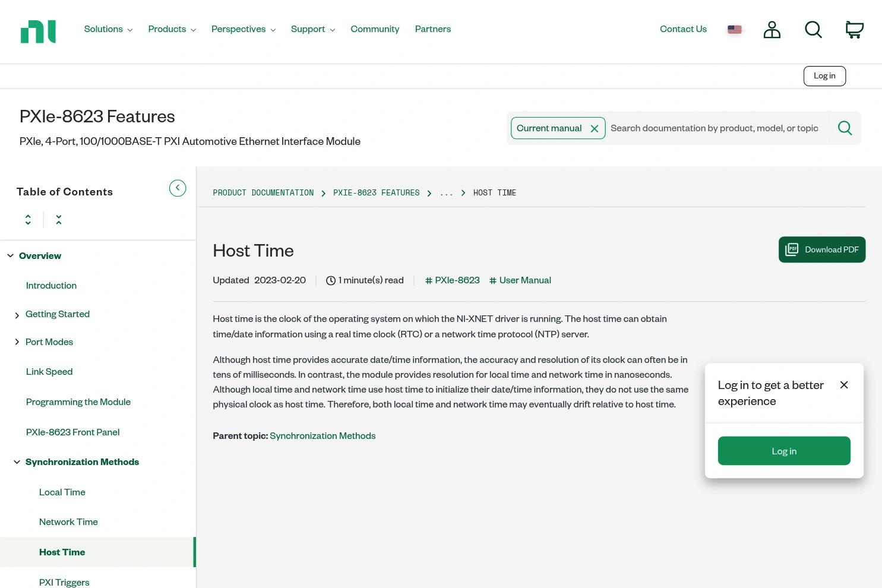This screenshot has width=882, height=588.
Task: Click the PXIe-8623 Features page title
Action: coord(97,116)
